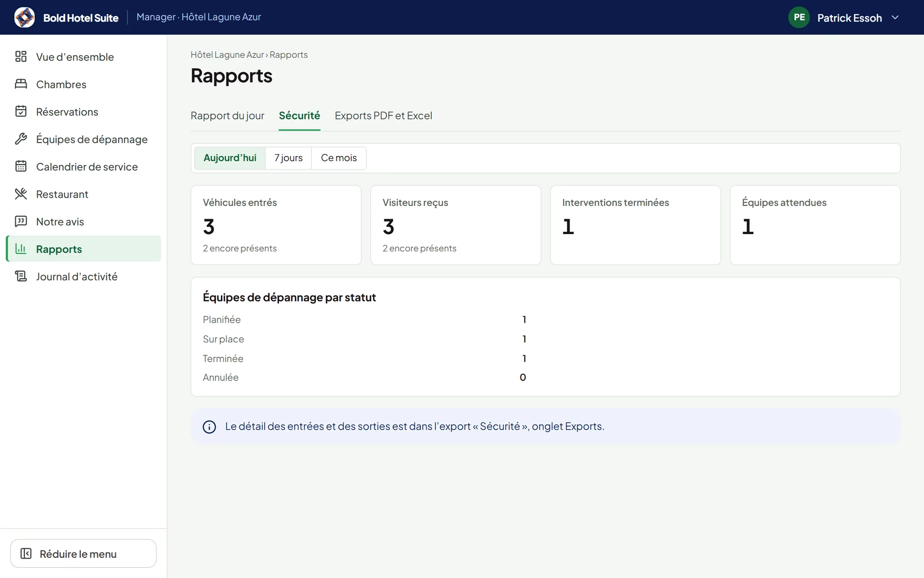Open Réservations in the sidebar

(x=83, y=112)
